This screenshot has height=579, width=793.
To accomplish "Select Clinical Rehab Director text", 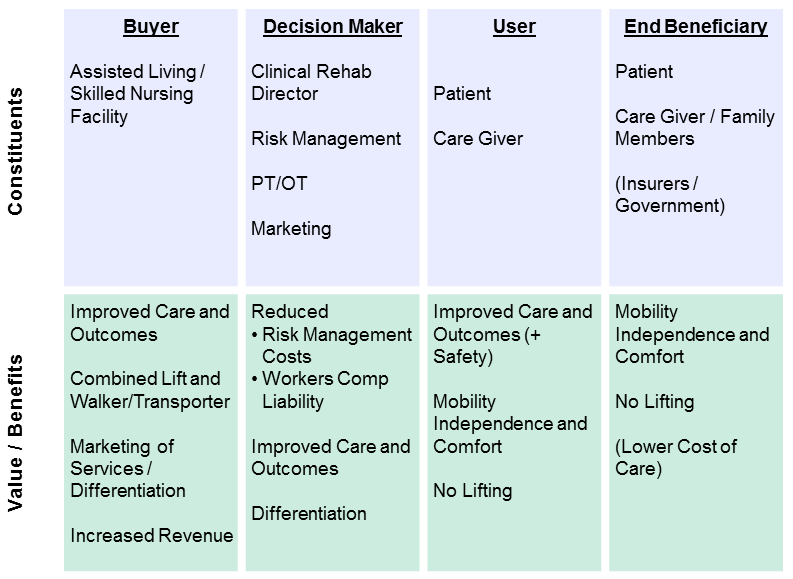I will pos(312,83).
